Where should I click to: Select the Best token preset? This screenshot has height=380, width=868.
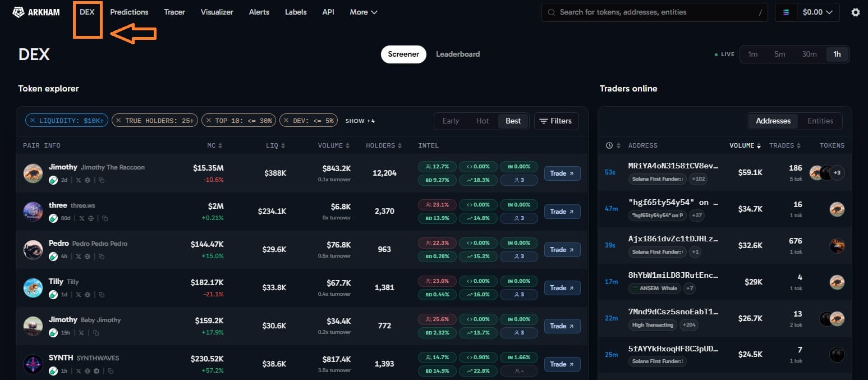click(513, 121)
